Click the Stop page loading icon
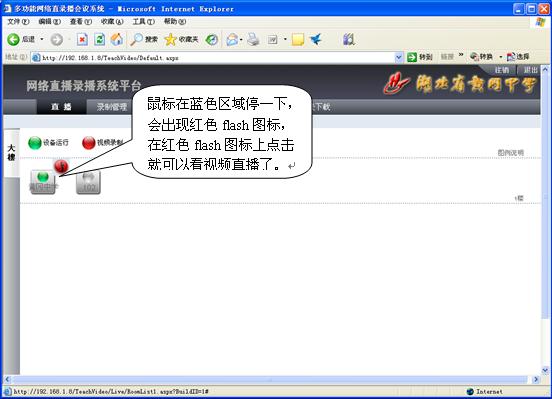This screenshot has height=399, width=552. pyautogui.click(x=82, y=39)
